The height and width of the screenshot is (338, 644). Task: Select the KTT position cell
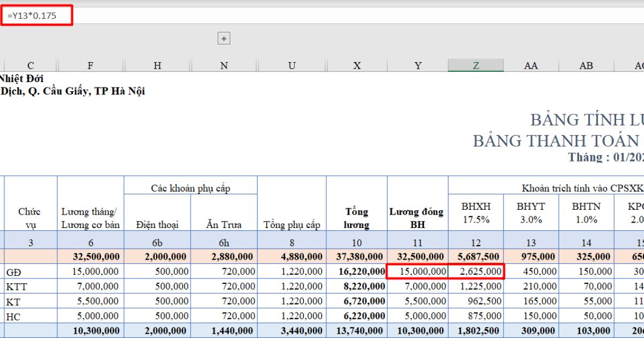(x=31, y=287)
